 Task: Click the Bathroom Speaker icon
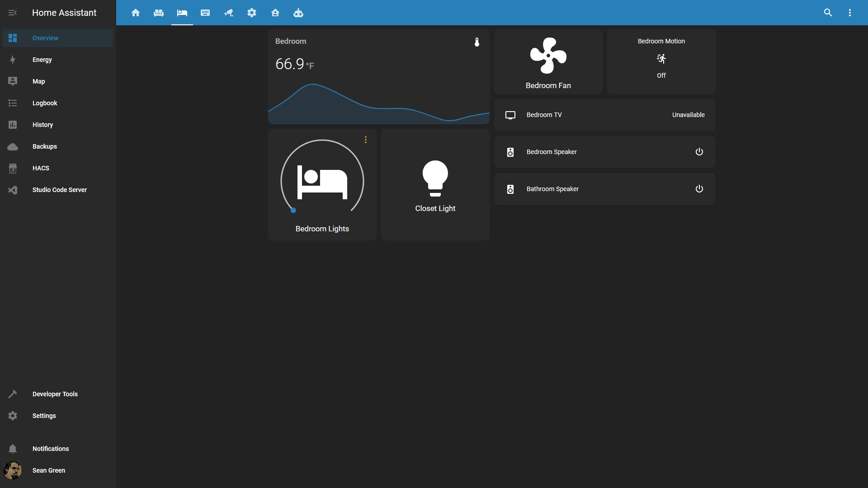click(510, 189)
